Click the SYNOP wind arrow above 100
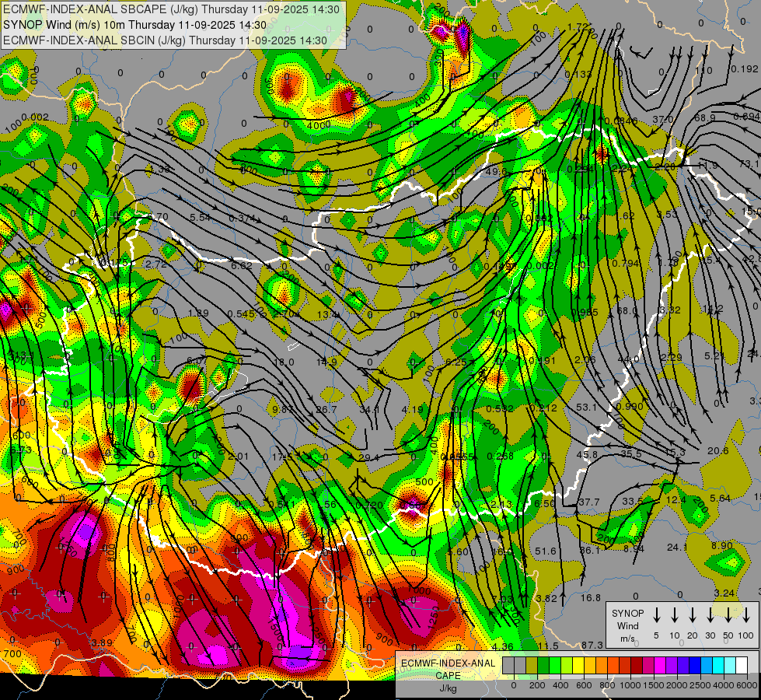The height and width of the screenshot is (700, 761). coord(746,615)
